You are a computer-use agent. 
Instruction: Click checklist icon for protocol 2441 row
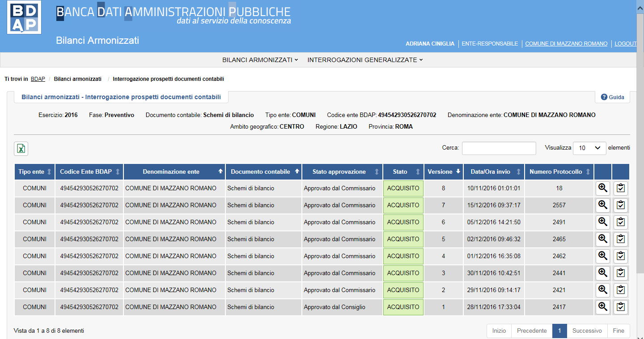[x=621, y=273]
